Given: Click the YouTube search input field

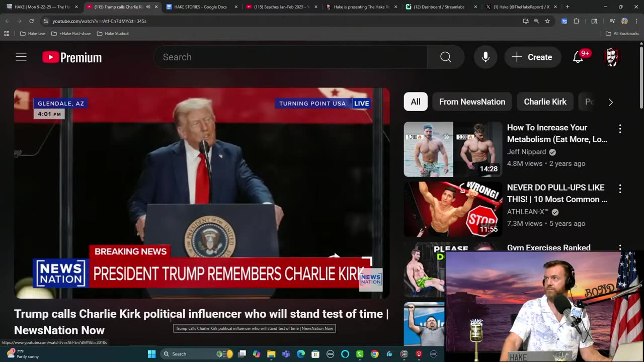Looking at the screenshot, I should tap(290, 57).
